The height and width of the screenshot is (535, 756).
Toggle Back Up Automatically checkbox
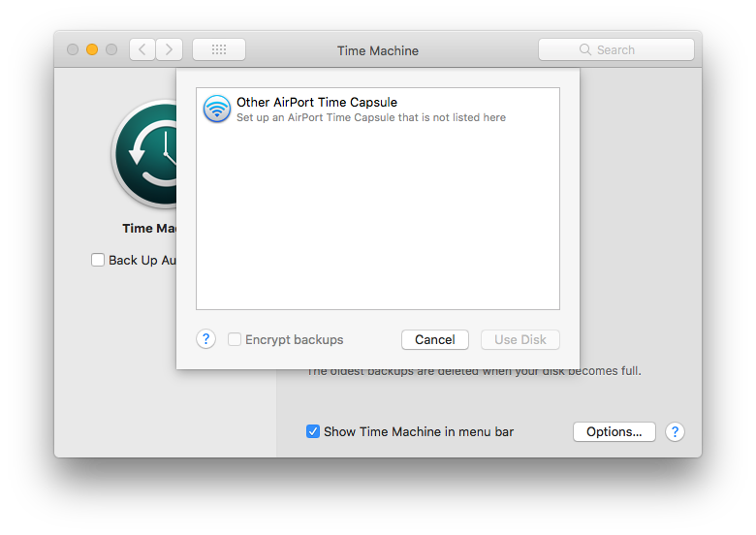click(98, 261)
